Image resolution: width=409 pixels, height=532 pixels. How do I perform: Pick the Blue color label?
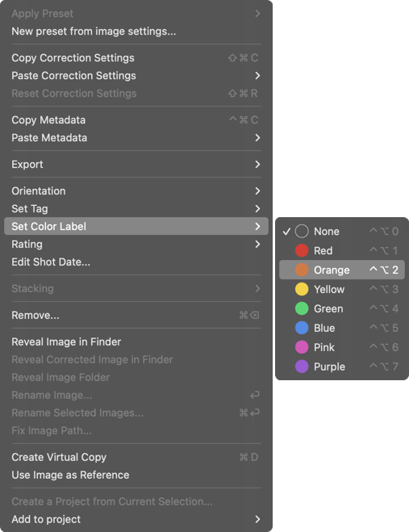point(341,328)
